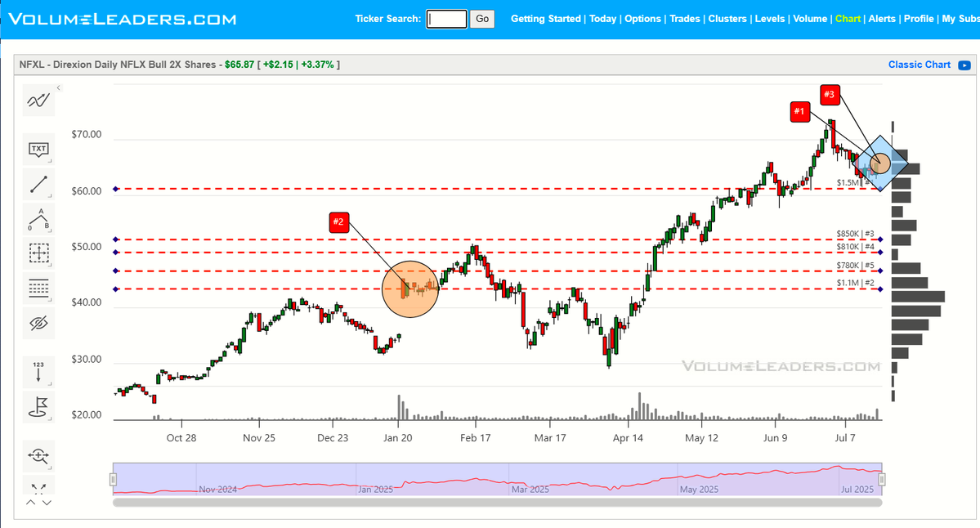Click the $1.1M | #2 level label
Viewport: 980px width, 528px height.
point(855,283)
